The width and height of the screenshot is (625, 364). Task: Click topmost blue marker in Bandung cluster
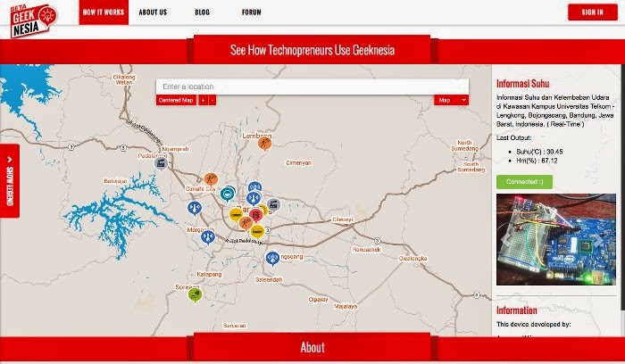pyautogui.click(x=254, y=187)
